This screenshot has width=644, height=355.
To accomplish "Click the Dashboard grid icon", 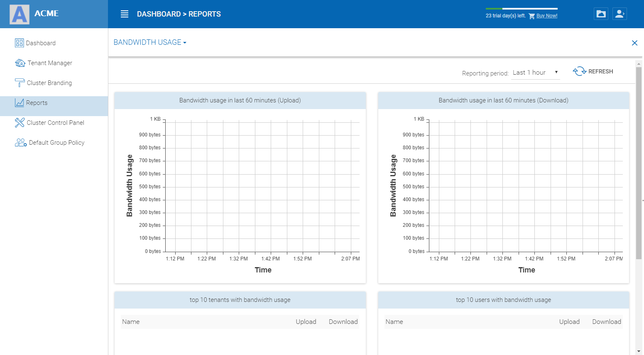I will [x=20, y=43].
